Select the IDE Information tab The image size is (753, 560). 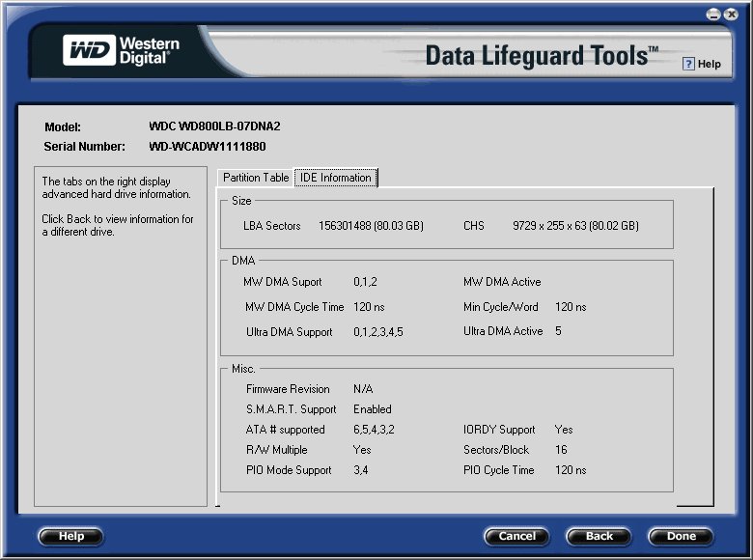(x=335, y=178)
